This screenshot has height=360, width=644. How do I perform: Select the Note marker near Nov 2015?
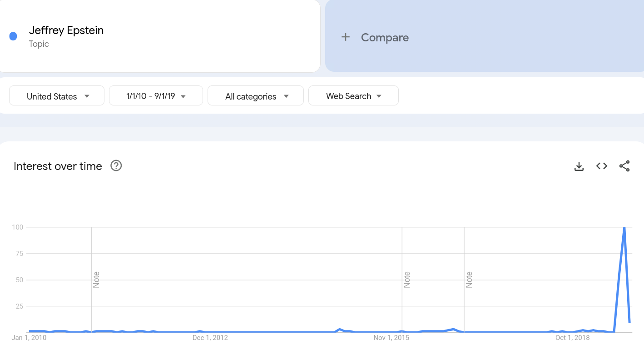[x=407, y=280]
